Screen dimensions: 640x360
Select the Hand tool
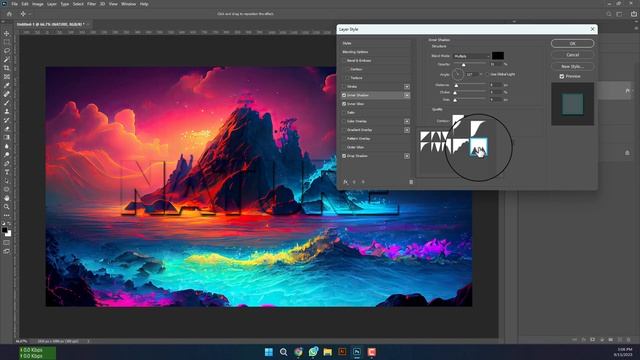click(7, 198)
